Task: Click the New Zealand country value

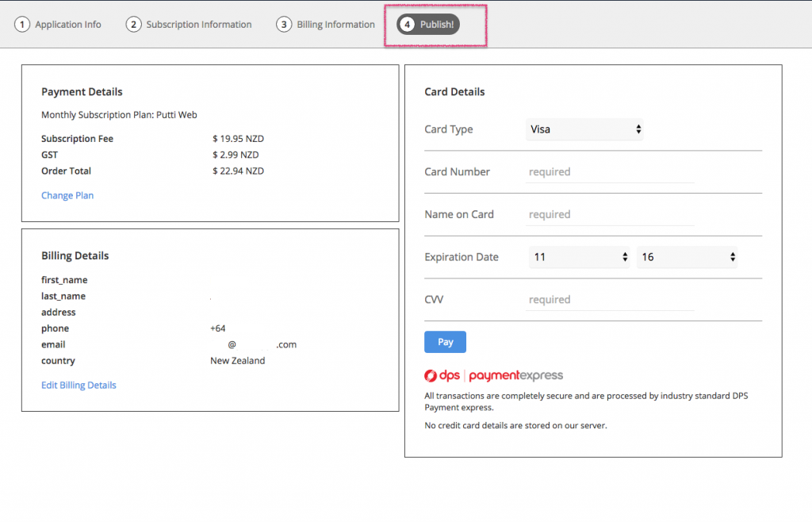Action: coord(237,360)
